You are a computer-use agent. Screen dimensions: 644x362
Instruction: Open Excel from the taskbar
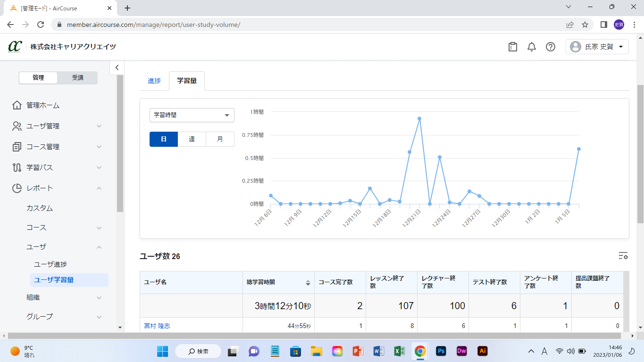399,351
